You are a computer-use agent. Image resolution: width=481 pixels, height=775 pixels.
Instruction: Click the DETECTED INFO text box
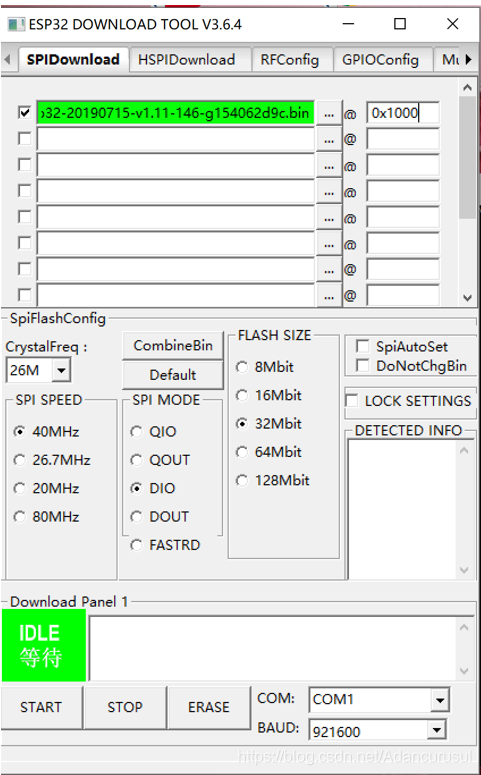403,509
